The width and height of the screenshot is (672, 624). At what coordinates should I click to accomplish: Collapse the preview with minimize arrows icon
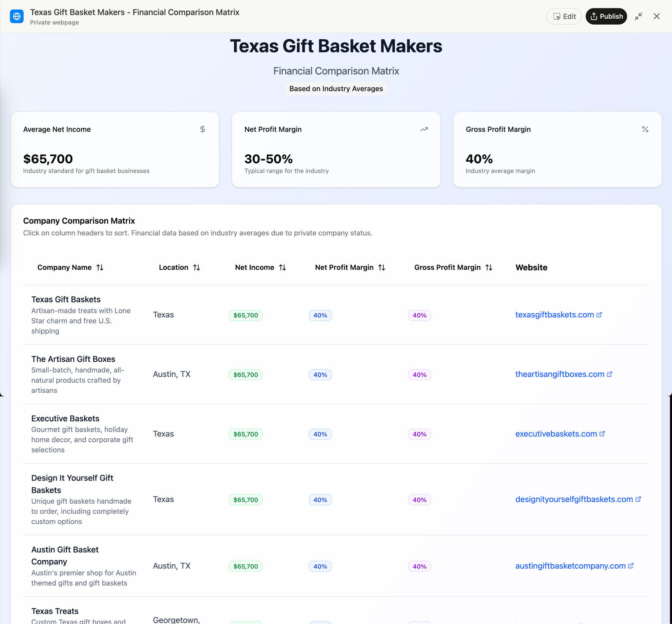pyautogui.click(x=638, y=16)
